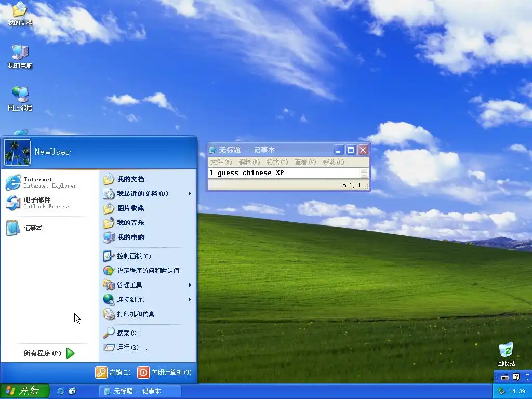Viewport: 532px width, 399px height.
Task: Click taskbar clock 14:39
Action: pos(517,392)
